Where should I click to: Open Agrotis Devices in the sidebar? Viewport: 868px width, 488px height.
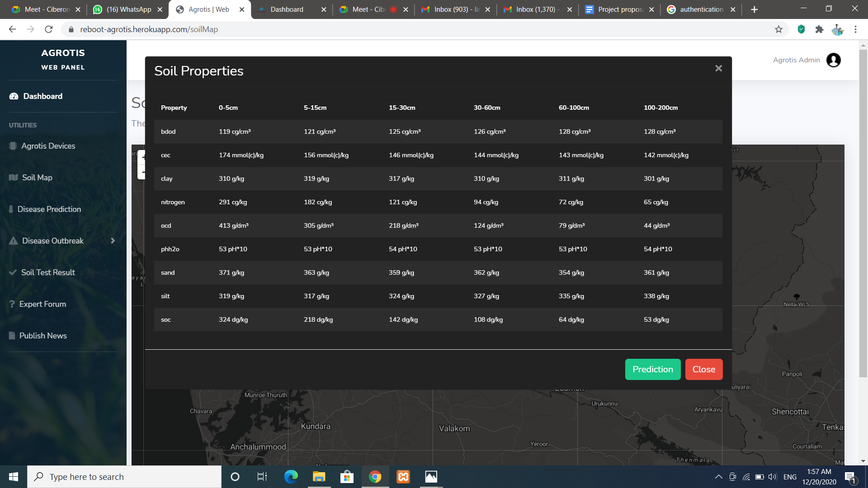pos(48,146)
